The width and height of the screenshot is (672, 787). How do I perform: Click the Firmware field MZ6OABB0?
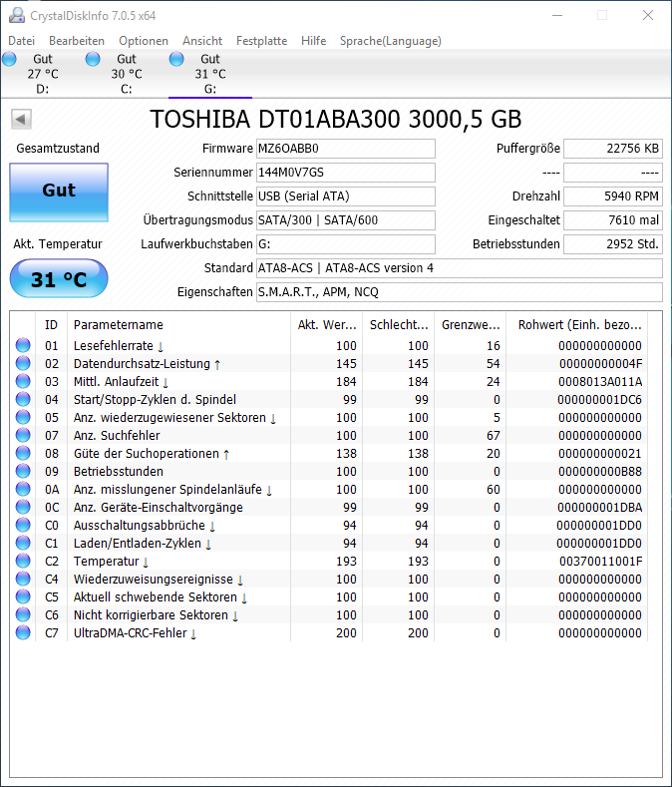(x=346, y=149)
